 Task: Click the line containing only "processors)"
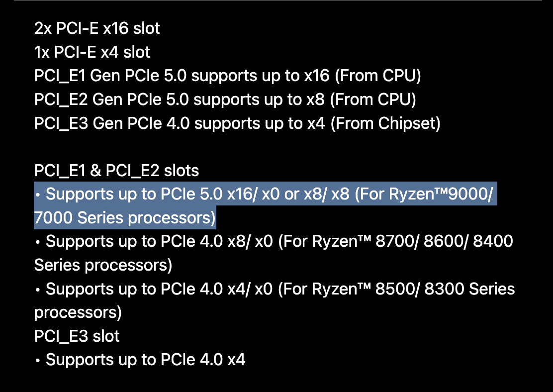[x=78, y=312]
